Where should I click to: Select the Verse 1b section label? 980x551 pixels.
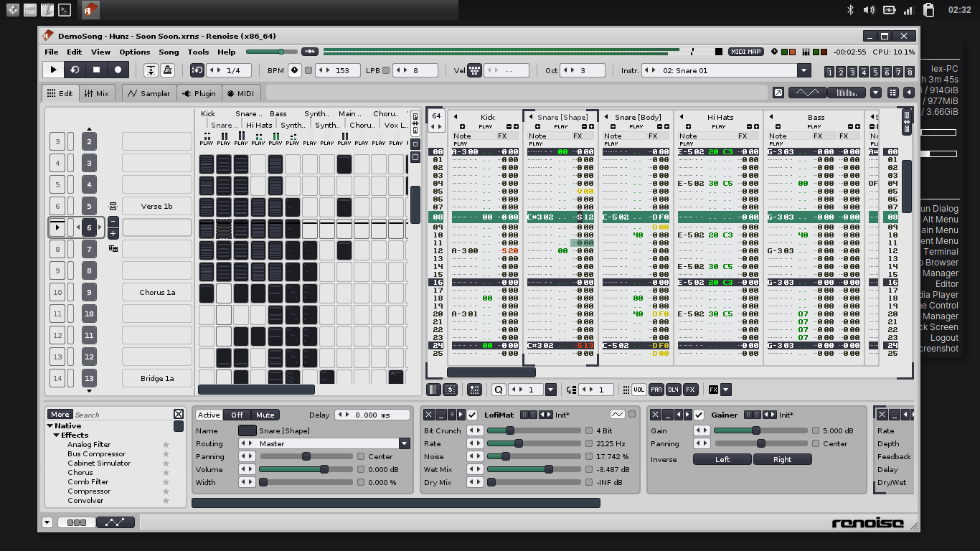pos(156,206)
